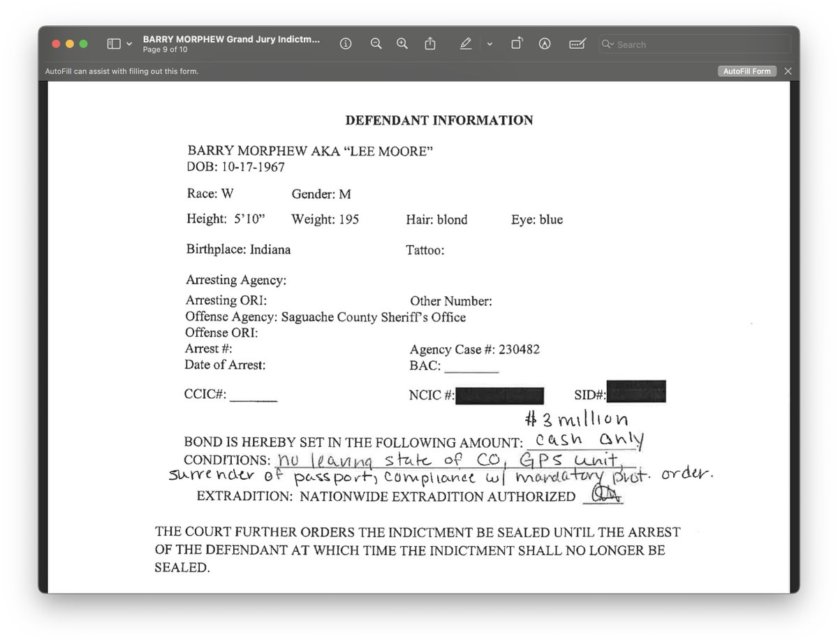Click the handwritten '$3 million' note
The width and height of the screenshot is (838, 644).
[576, 420]
